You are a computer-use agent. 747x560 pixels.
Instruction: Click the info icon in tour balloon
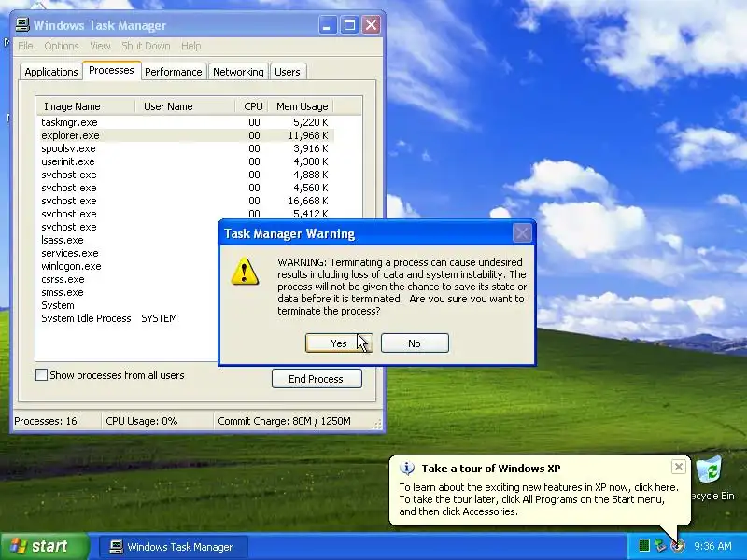pyautogui.click(x=406, y=469)
